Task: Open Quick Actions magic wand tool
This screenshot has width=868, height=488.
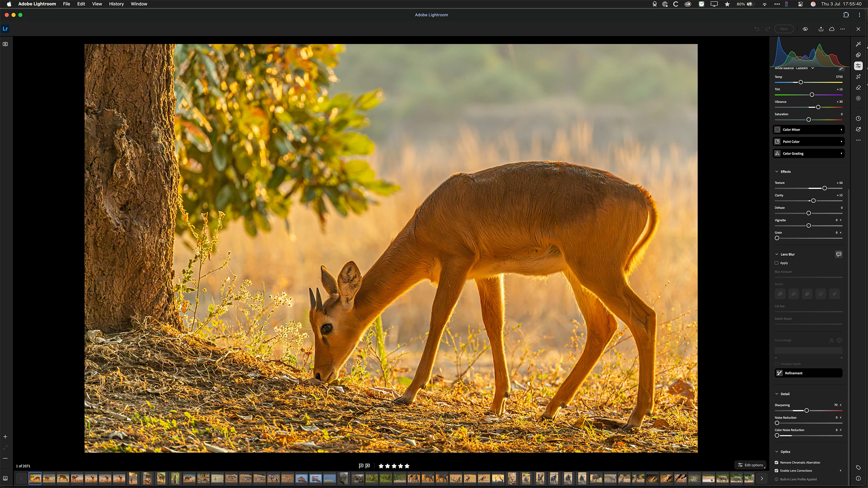Action: point(858,44)
